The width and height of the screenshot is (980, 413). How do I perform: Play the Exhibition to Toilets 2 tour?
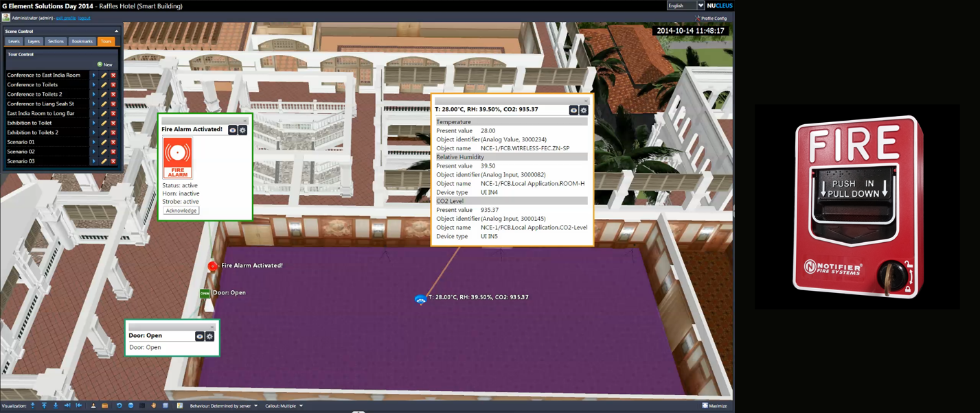point(94,133)
